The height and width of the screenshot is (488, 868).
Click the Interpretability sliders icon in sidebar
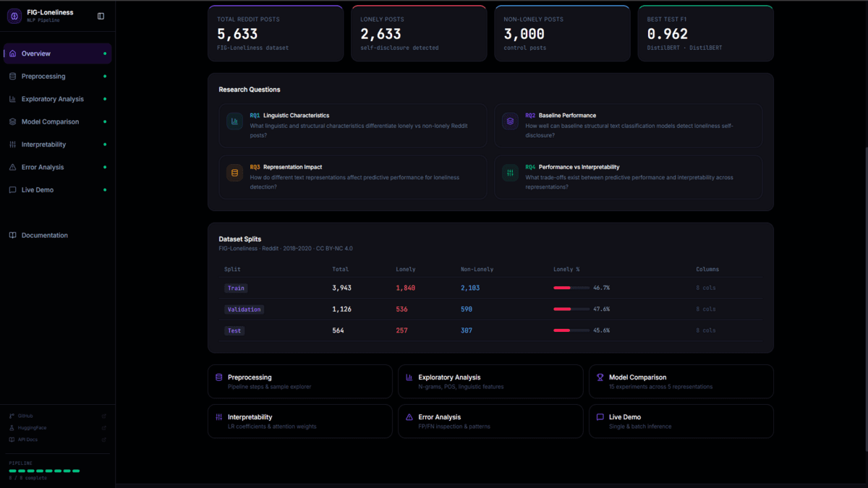point(12,145)
